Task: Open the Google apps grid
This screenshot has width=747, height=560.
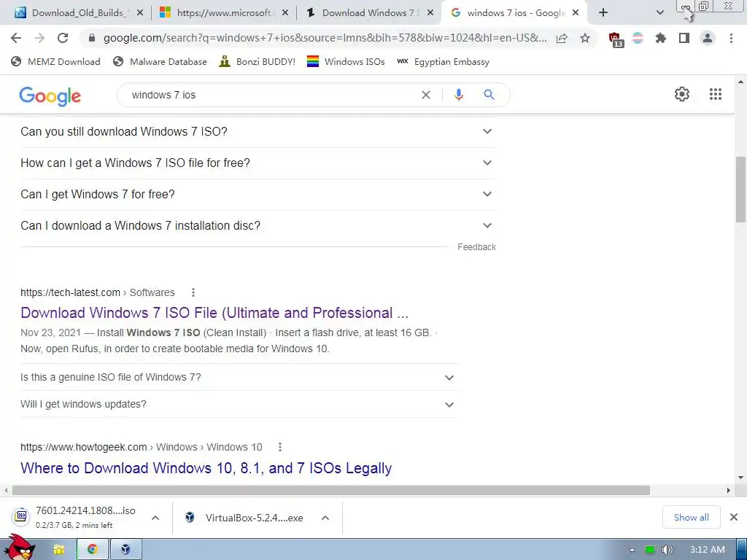Action: coord(716,94)
